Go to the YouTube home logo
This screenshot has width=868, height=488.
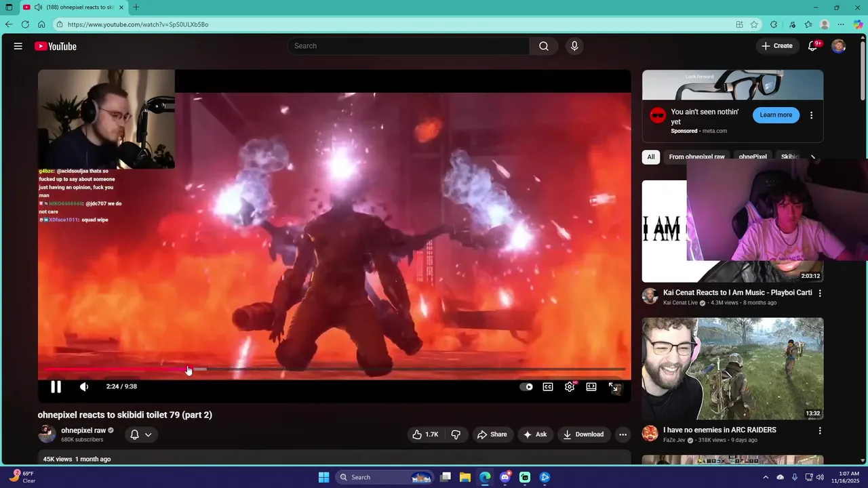tap(56, 46)
